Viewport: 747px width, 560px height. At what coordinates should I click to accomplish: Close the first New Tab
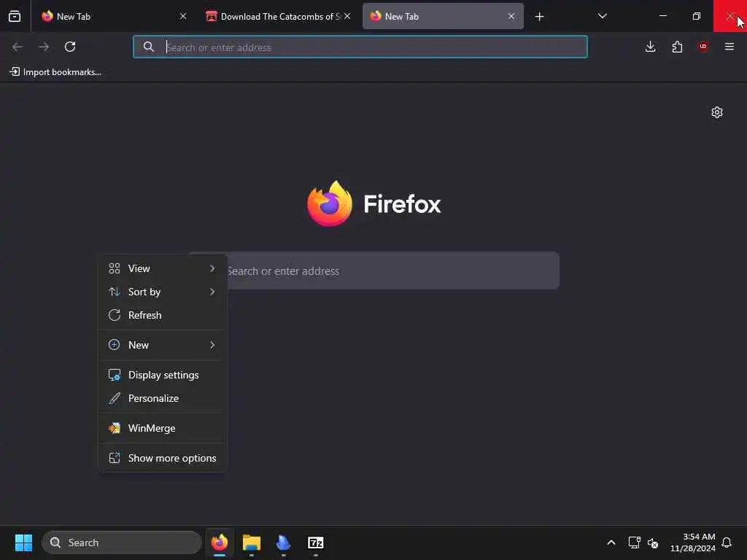pyautogui.click(x=183, y=16)
